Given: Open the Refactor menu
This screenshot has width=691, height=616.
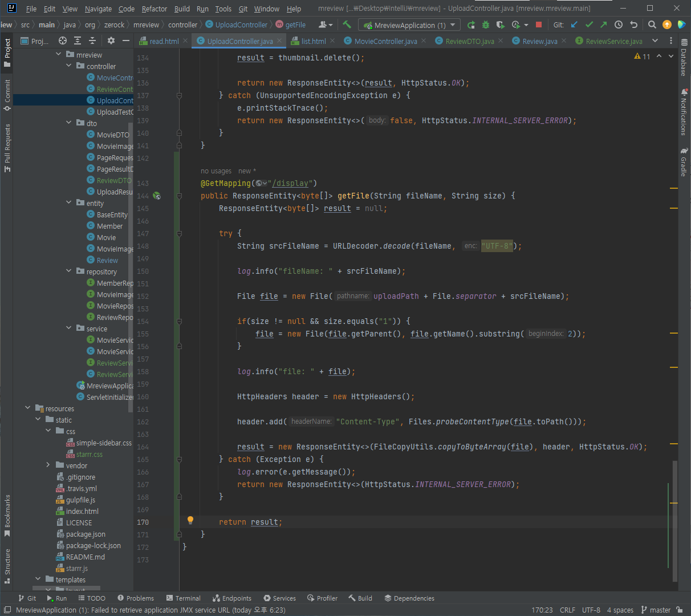Looking at the screenshot, I should pyautogui.click(x=155, y=9).
